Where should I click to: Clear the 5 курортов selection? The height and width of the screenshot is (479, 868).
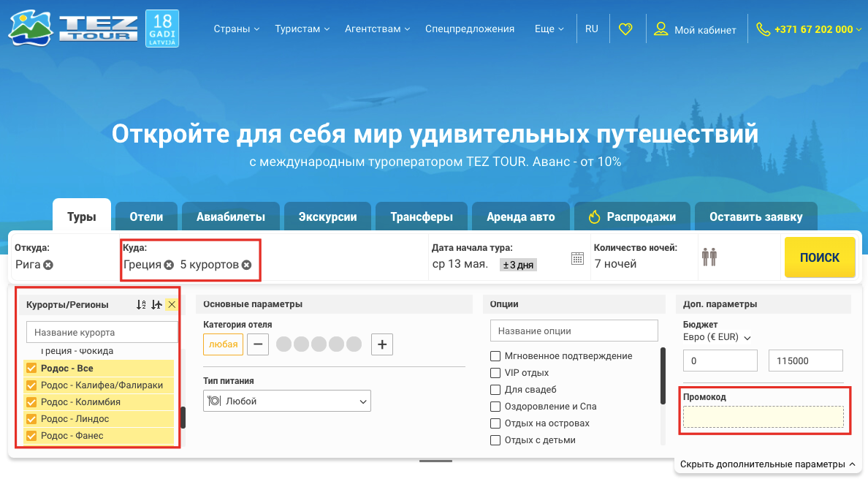(246, 265)
